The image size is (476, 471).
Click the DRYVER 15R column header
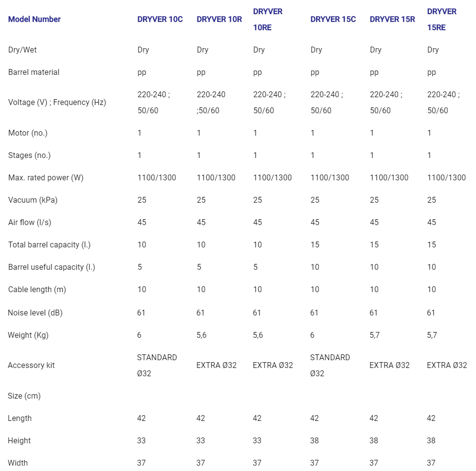coord(392,19)
